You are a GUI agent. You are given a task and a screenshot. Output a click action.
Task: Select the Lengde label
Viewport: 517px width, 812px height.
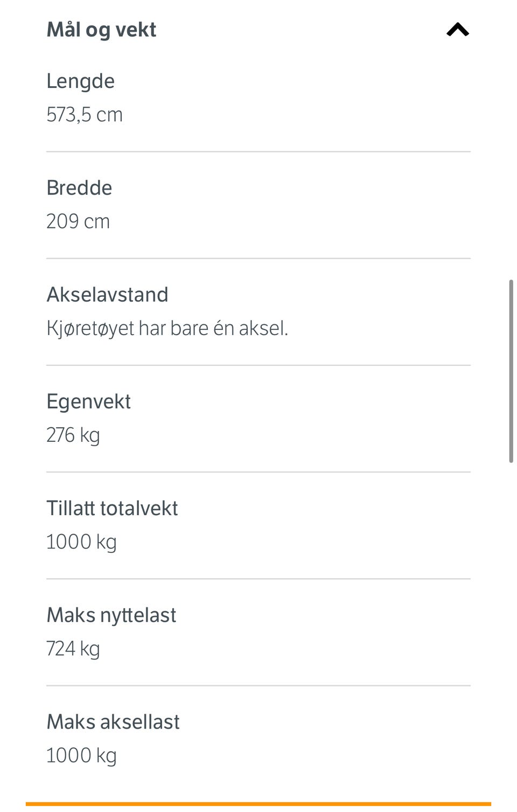click(80, 81)
